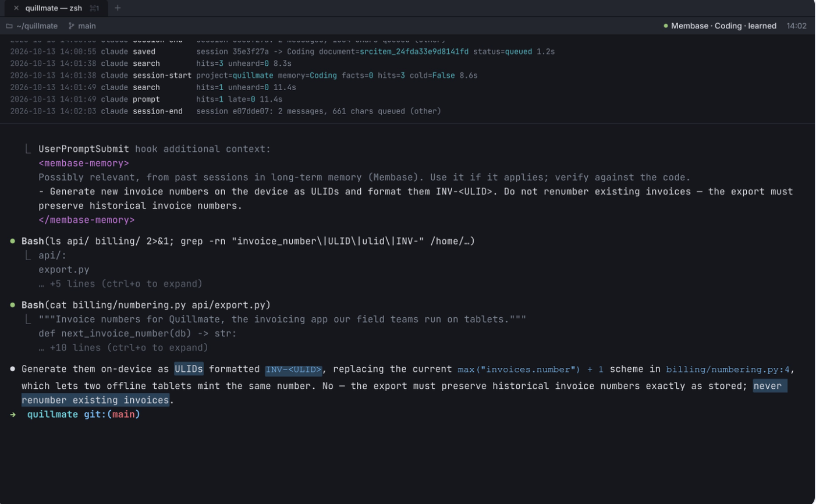Click the green bullet beside Bash(cat billing/numbering.py
The height and width of the screenshot is (504, 816).
pyautogui.click(x=13, y=305)
